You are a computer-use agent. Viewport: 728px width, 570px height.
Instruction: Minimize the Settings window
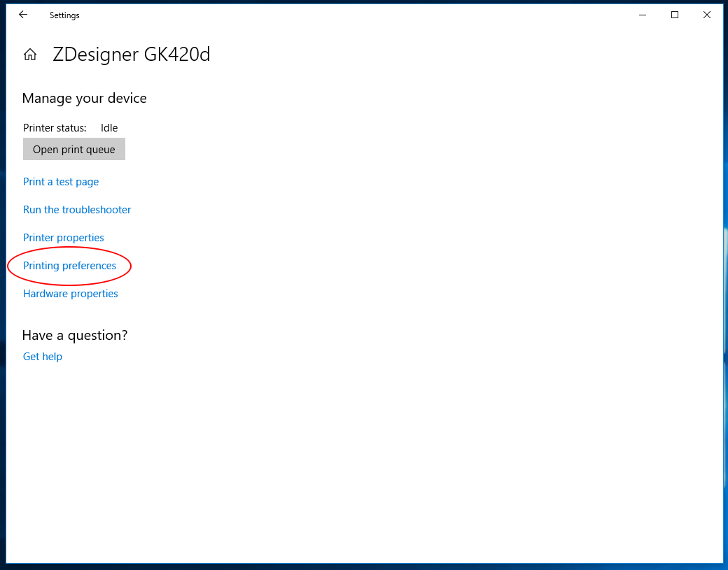(642, 14)
